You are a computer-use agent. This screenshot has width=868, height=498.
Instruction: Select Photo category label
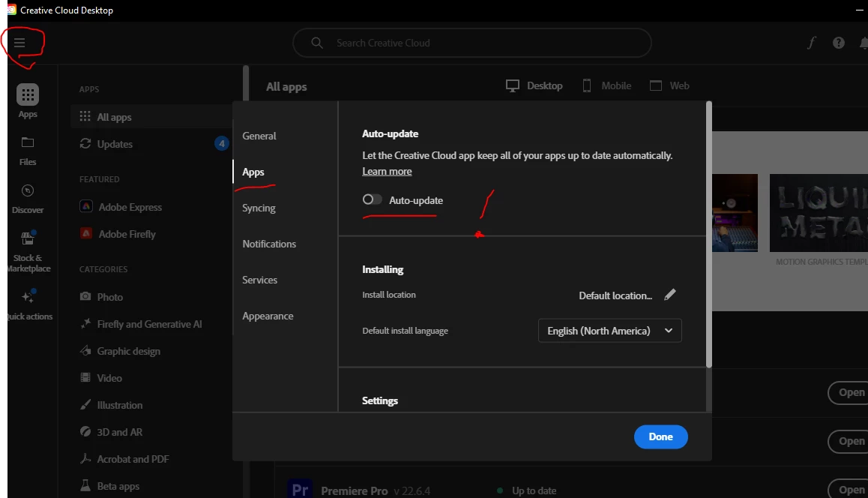[110, 297]
